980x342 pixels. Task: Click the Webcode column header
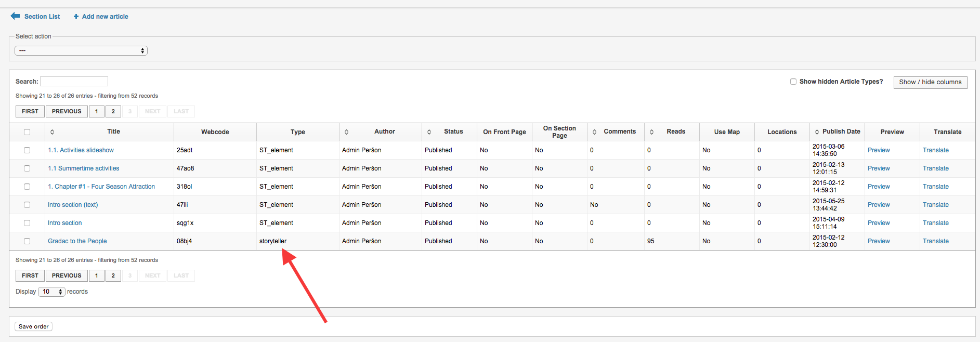(x=215, y=132)
